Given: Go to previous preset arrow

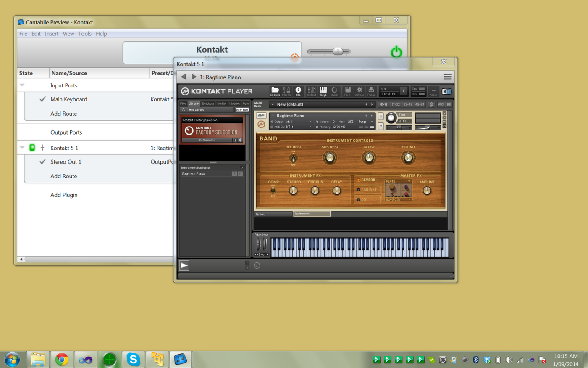Looking at the screenshot, I should click(x=184, y=77).
